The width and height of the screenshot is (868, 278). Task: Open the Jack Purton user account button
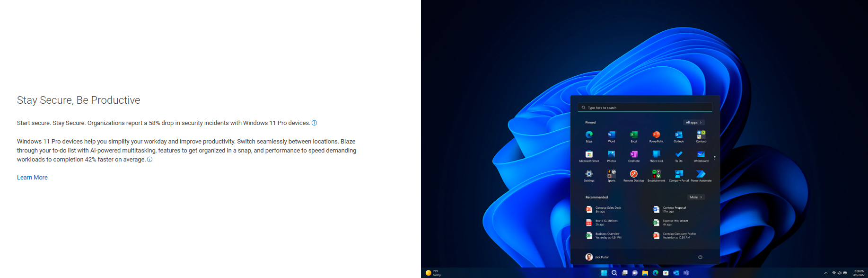pyautogui.click(x=597, y=257)
